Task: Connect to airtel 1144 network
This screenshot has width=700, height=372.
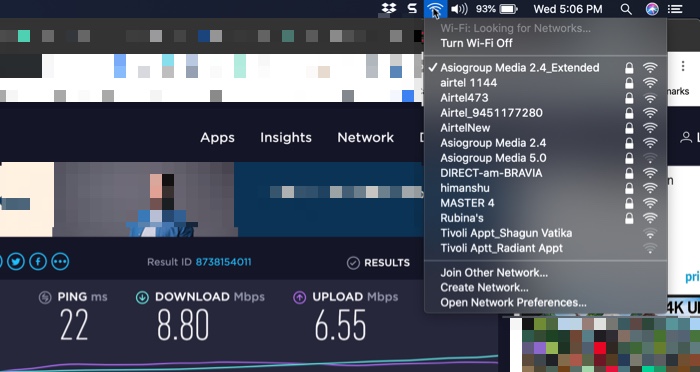Action: 546,83
